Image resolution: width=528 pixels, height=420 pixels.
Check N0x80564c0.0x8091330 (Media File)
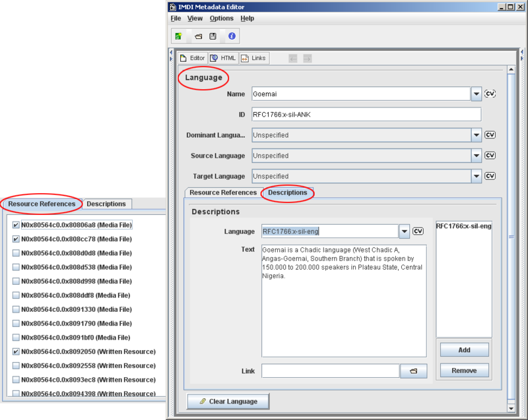coord(16,309)
